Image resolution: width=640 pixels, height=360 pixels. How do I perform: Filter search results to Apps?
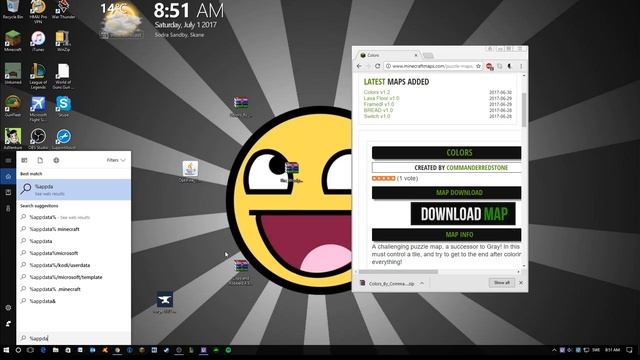point(24,160)
